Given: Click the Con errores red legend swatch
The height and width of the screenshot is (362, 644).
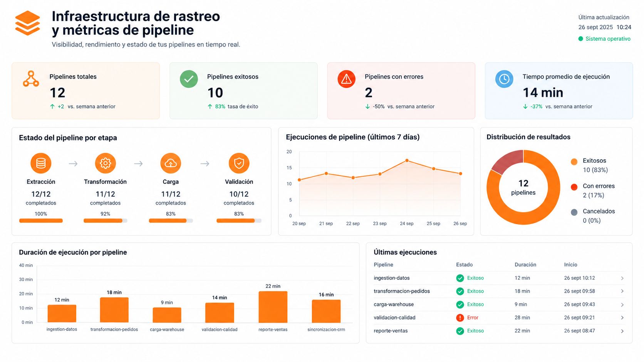Looking at the screenshot, I should coord(574,187).
